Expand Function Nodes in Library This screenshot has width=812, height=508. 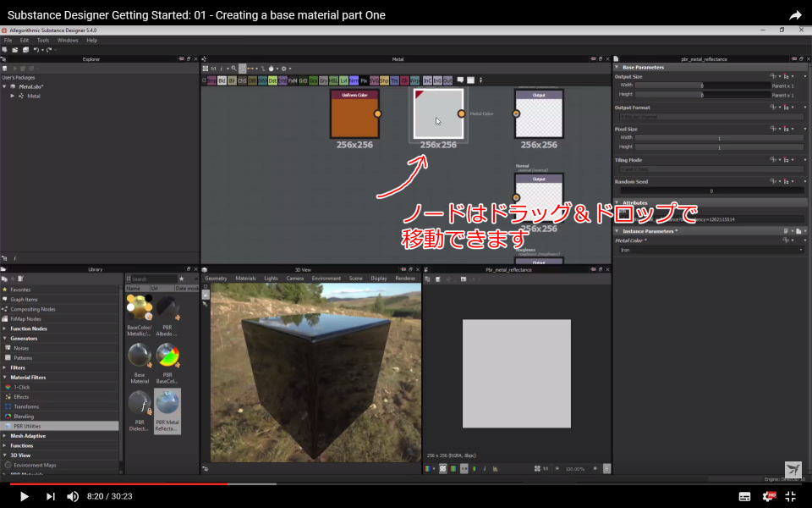pyautogui.click(x=5, y=329)
